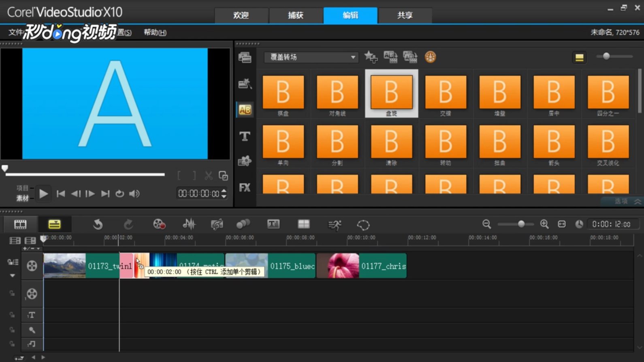Click the music track note button
The height and width of the screenshot is (362, 644).
(x=32, y=344)
